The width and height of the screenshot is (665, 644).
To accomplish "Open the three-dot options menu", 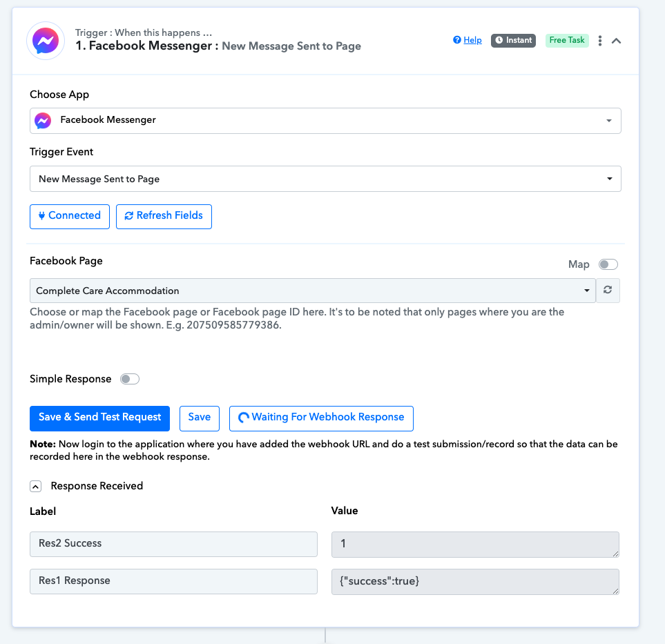I will (x=599, y=41).
